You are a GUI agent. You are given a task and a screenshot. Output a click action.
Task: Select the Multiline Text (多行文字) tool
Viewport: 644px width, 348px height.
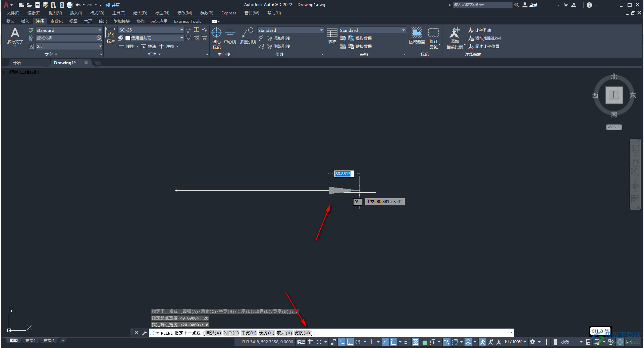tap(15, 36)
